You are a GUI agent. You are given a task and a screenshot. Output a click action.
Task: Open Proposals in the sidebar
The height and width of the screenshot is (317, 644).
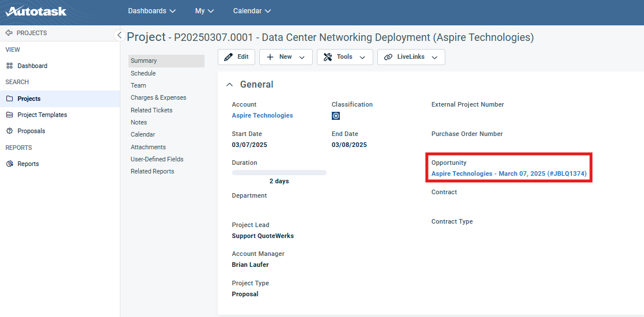31,131
